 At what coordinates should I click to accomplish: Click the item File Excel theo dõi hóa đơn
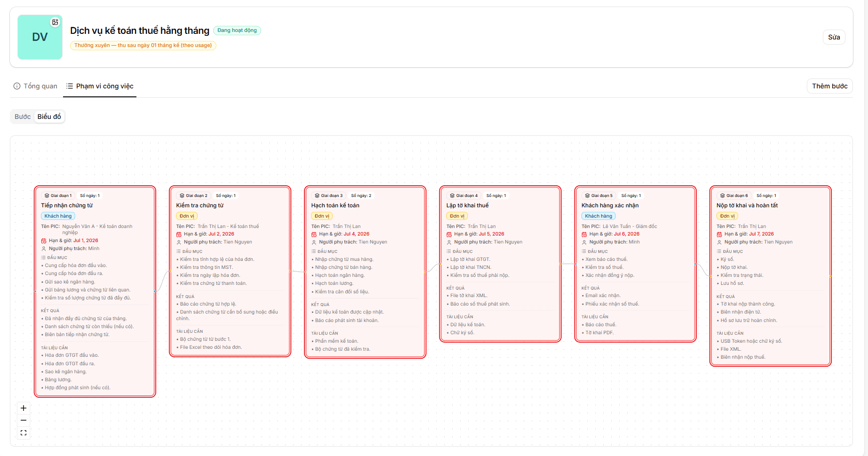(x=211, y=347)
